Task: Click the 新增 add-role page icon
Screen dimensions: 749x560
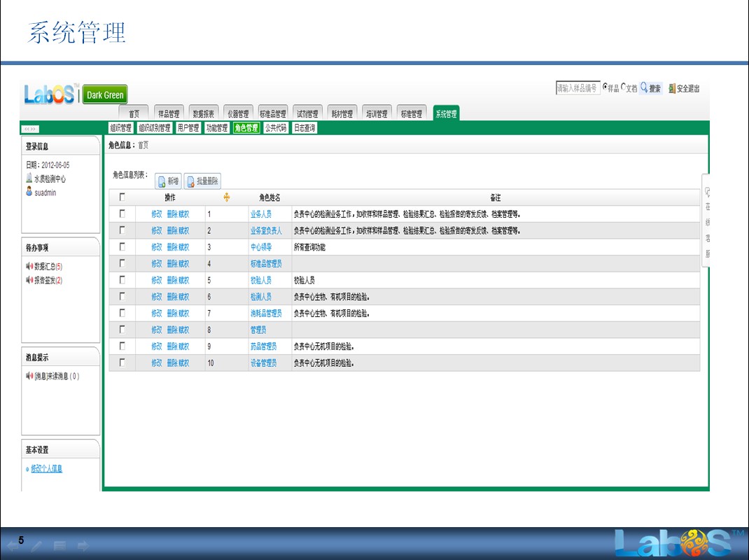Action: point(161,181)
